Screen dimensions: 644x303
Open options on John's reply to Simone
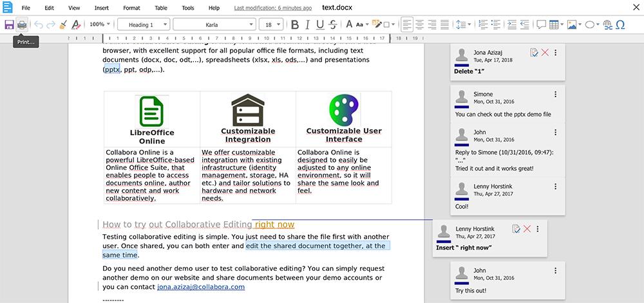(555, 132)
